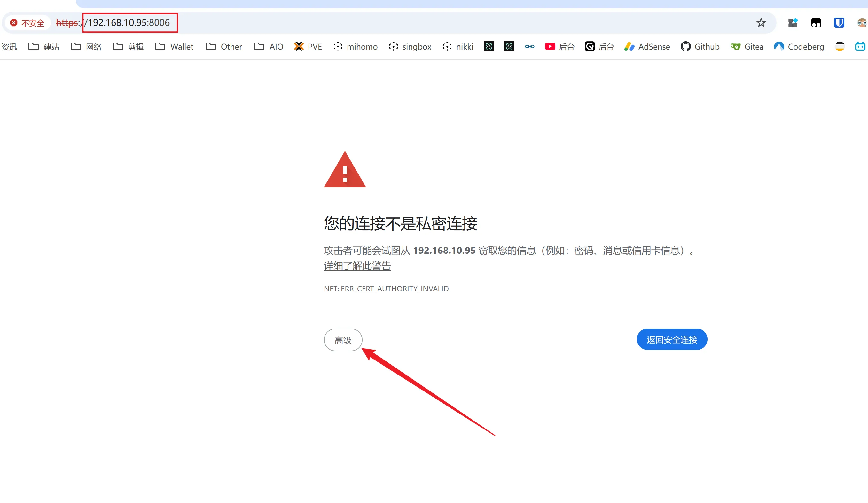
Task: Open the Github bookmark
Action: pyautogui.click(x=700, y=46)
